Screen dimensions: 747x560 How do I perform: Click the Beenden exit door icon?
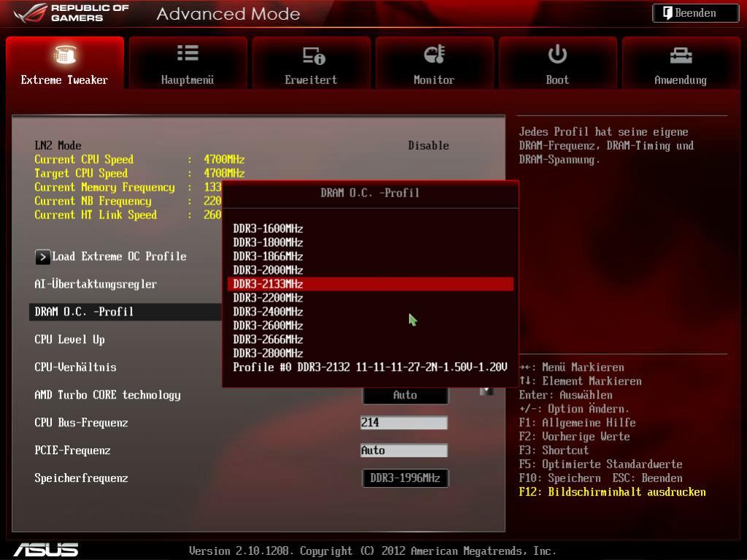pyautogui.click(x=668, y=13)
